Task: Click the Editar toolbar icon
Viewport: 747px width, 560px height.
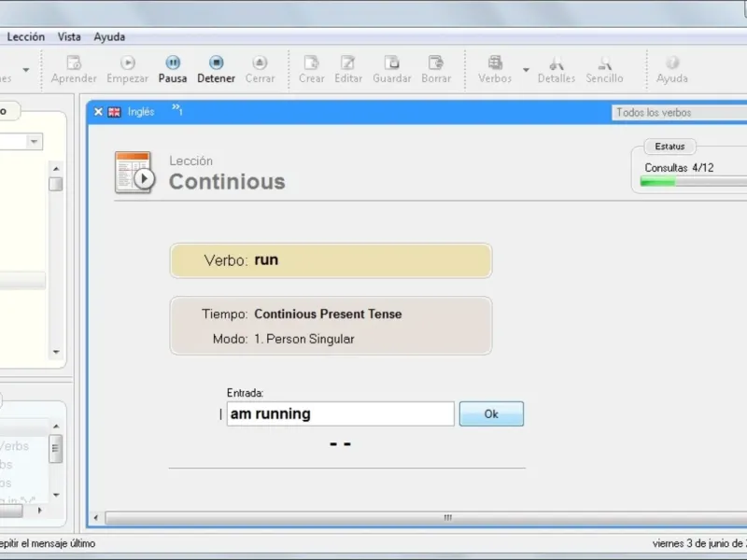Action: [348, 69]
